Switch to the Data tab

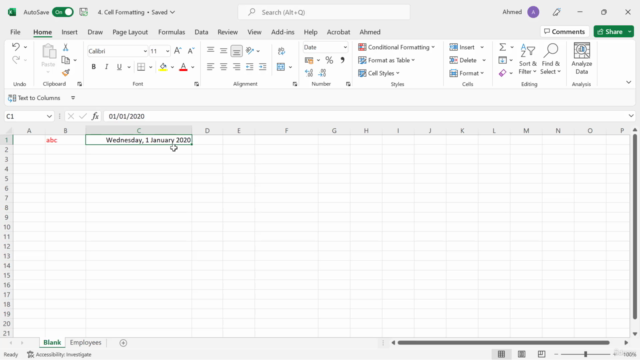pos(201,32)
